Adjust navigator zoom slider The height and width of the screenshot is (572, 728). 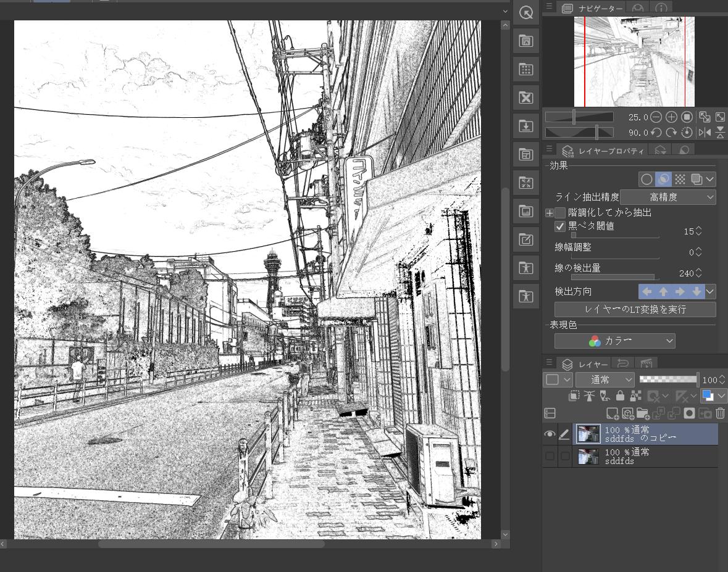(579, 117)
